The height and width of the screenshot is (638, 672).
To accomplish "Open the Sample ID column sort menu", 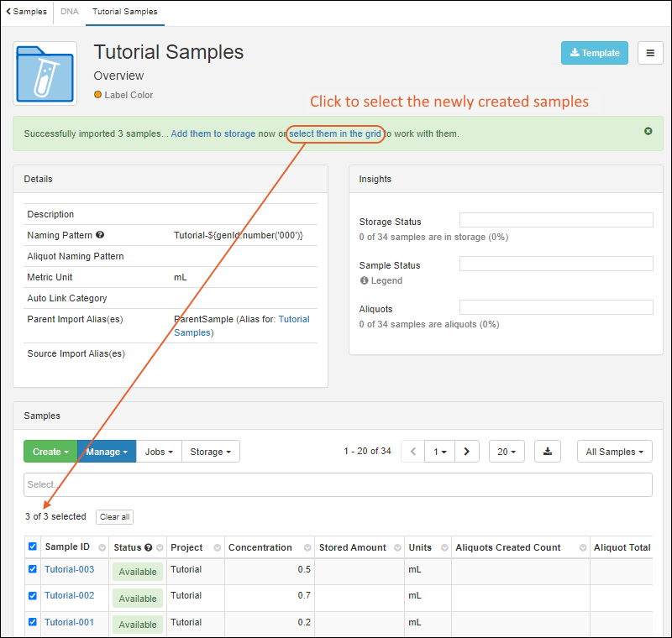I will click(102, 548).
